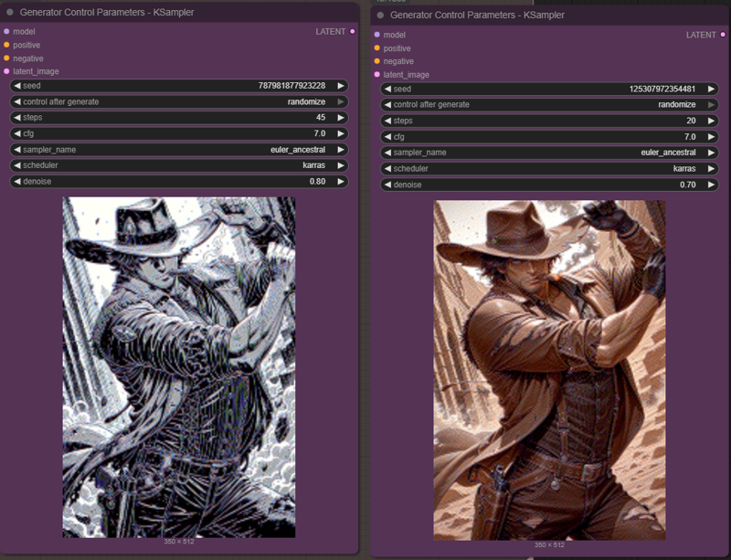731x560 pixels.
Task: Click the seed value 125307972354481 field
Action: 549,89
